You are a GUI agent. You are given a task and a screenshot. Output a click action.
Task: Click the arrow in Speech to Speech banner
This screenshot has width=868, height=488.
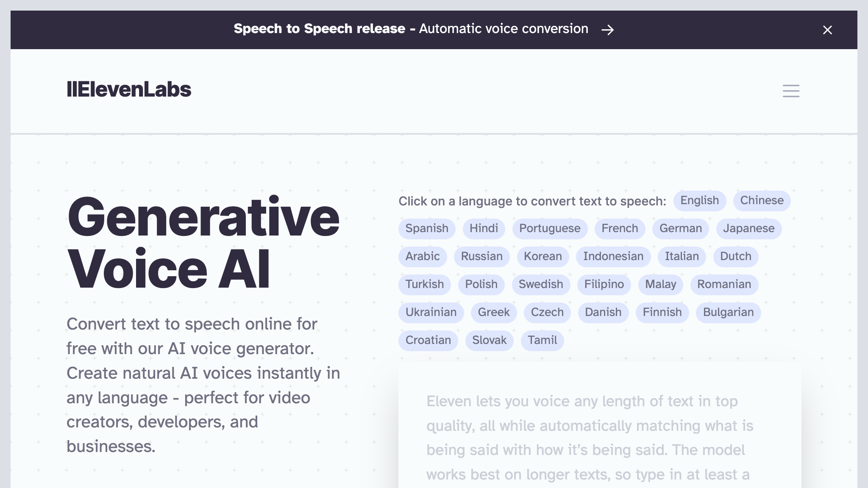coord(608,30)
